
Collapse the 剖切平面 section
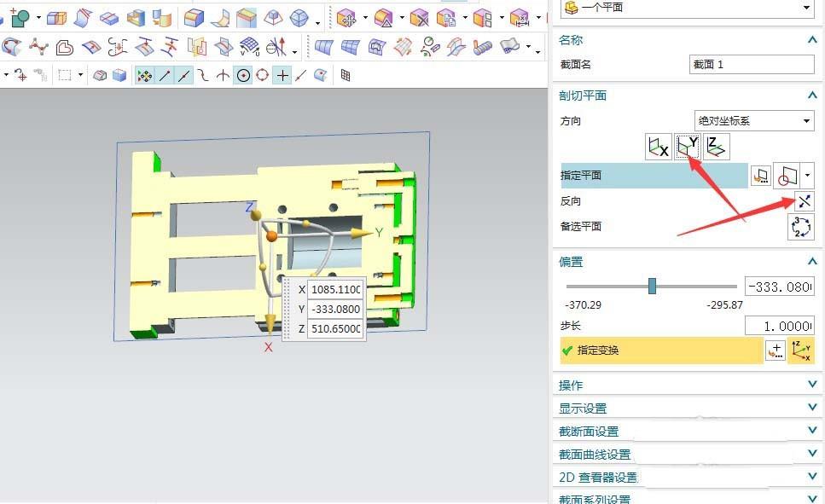point(810,96)
